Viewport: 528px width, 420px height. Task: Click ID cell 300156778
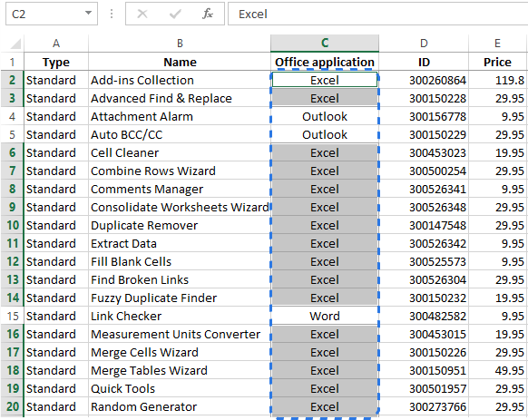pyautogui.click(x=424, y=116)
